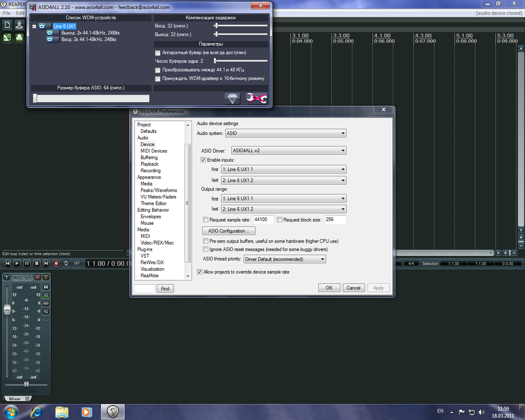Click go to project start transport button
The image size is (525, 420).
coord(7,264)
